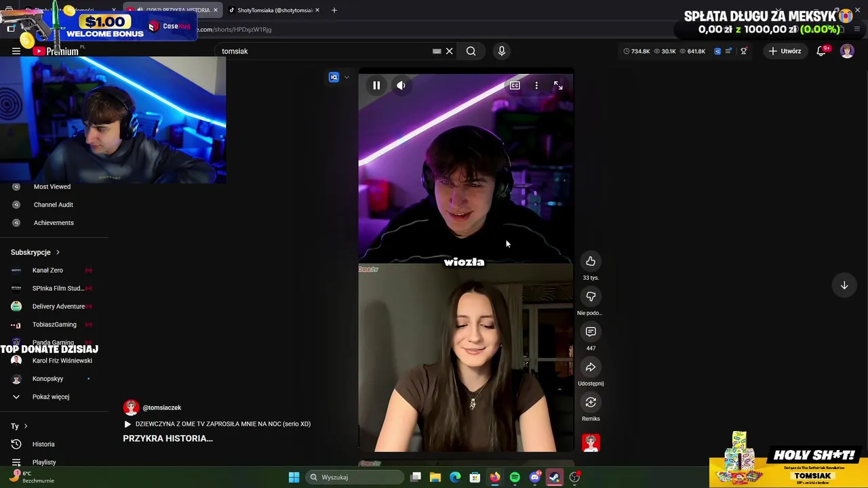Open the channel avatar below Remiks

coord(591,443)
